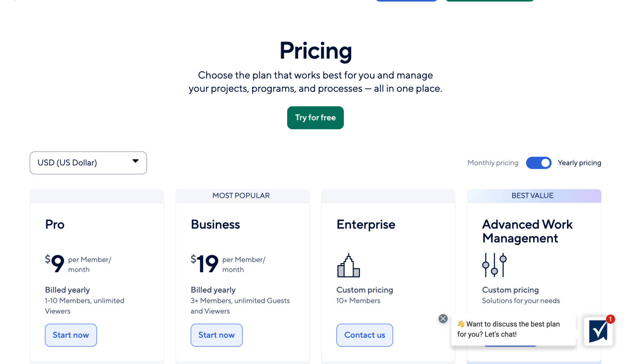Open the Smartsheet chat widget logo
The width and height of the screenshot is (631, 364).
[x=598, y=332]
